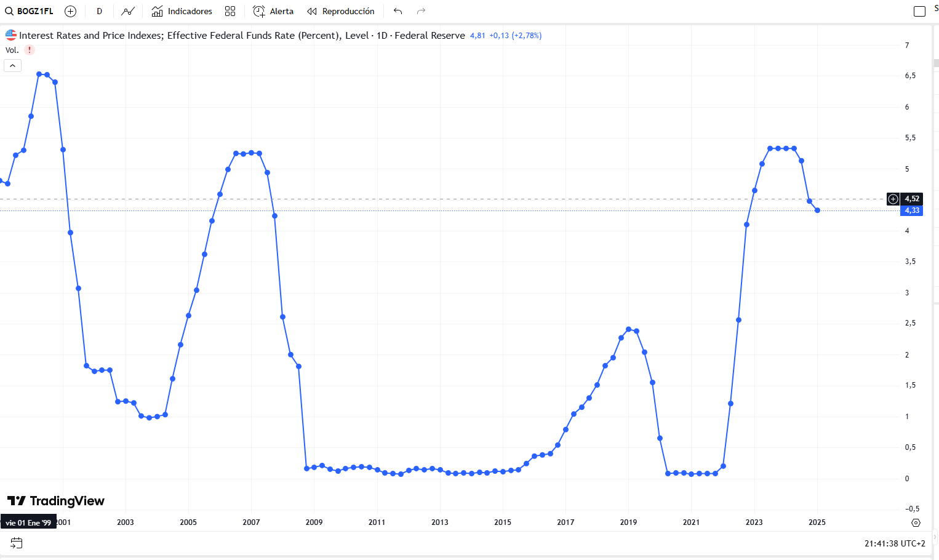
Task: Collapse the indicator legend with chevron
Action: [12, 65]
